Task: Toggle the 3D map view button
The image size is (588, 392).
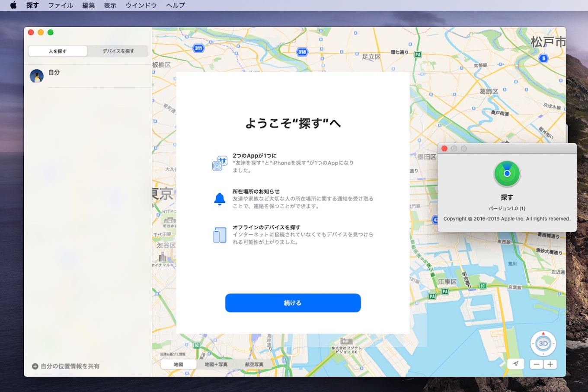Action: pyautogui.click(x=543, y=344)
